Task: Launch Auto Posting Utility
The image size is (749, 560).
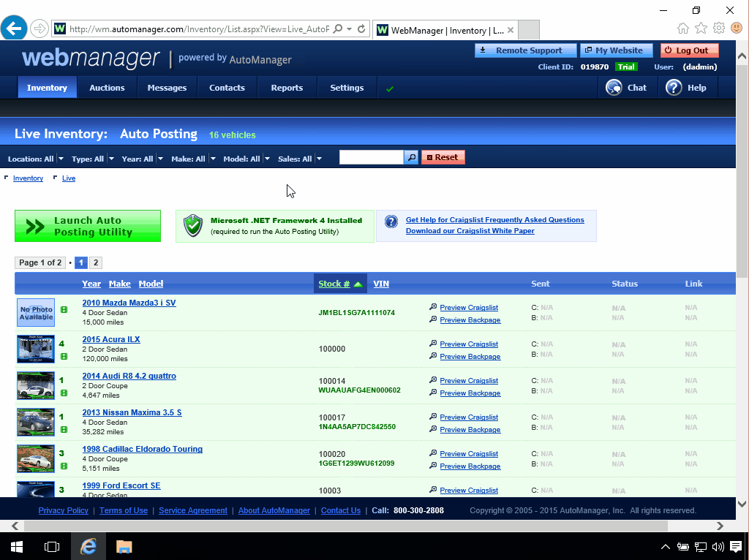Action: (88, 226)
